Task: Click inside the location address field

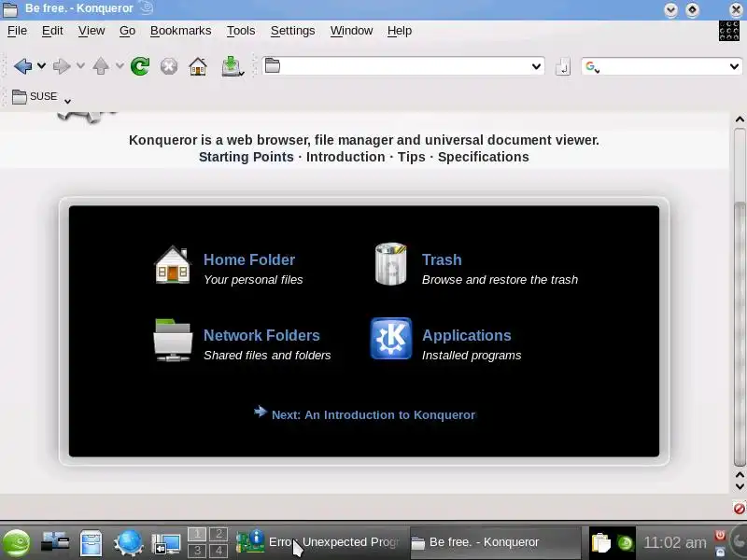Action: 405,66
